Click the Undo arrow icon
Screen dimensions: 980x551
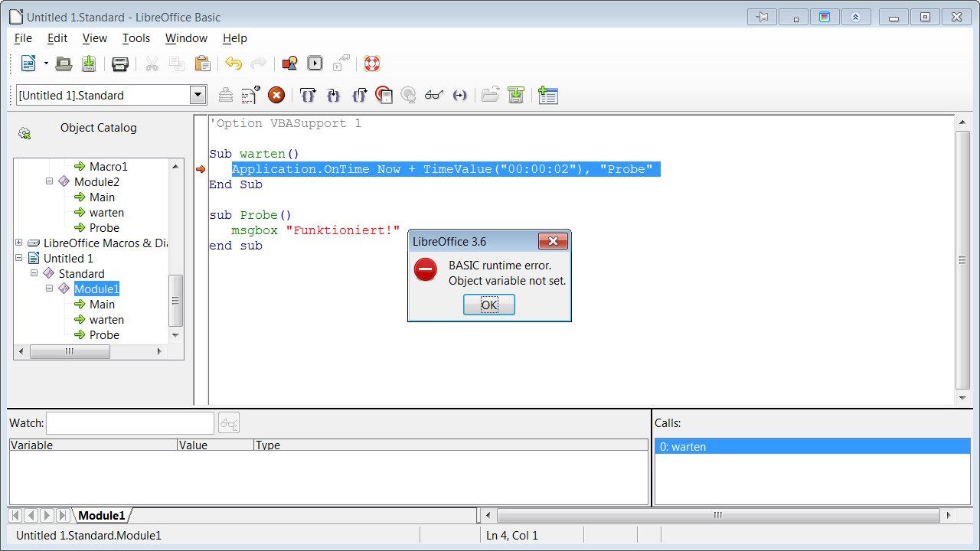tap(234, 64)
